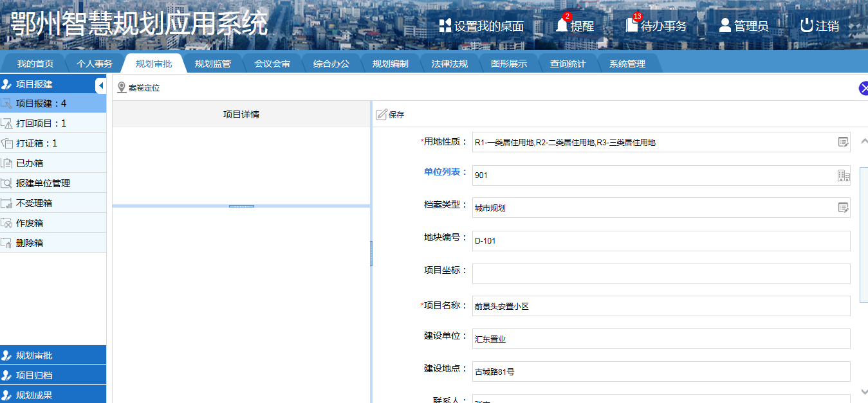Expand the 项目归档 sidebar section

[53, 375]
